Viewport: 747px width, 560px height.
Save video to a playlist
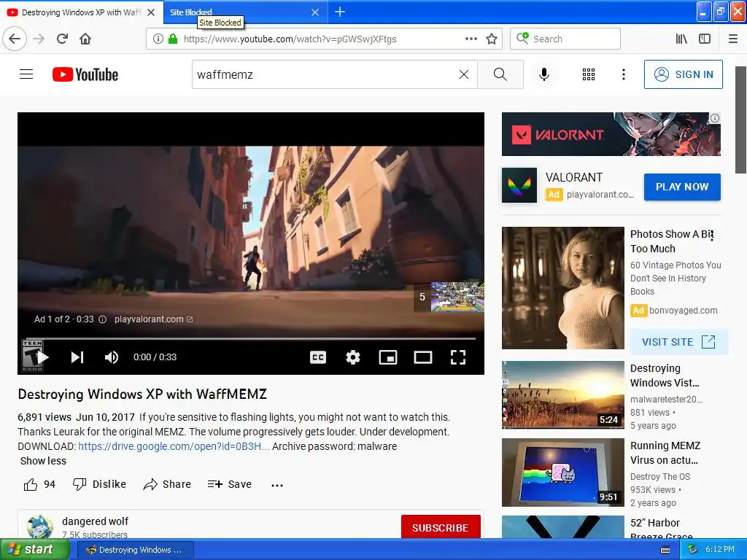point(230,484)
